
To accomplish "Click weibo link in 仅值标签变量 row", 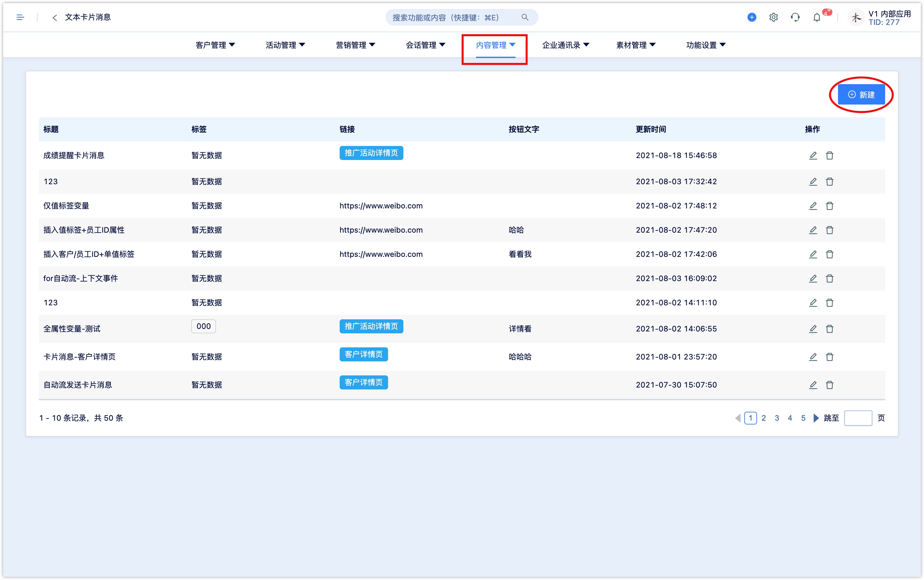I will point(381,206).
